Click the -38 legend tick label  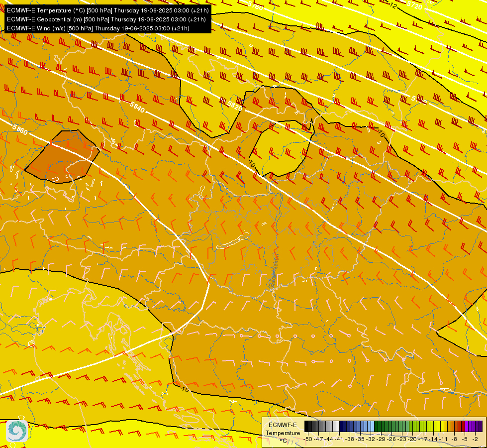point(350,440)
